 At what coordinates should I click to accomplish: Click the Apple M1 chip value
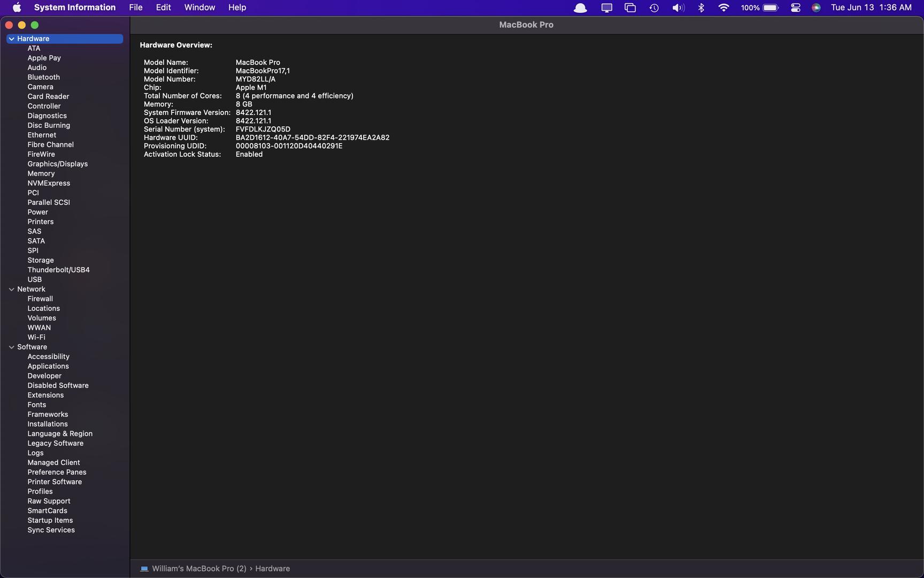[x=251, y=87]
